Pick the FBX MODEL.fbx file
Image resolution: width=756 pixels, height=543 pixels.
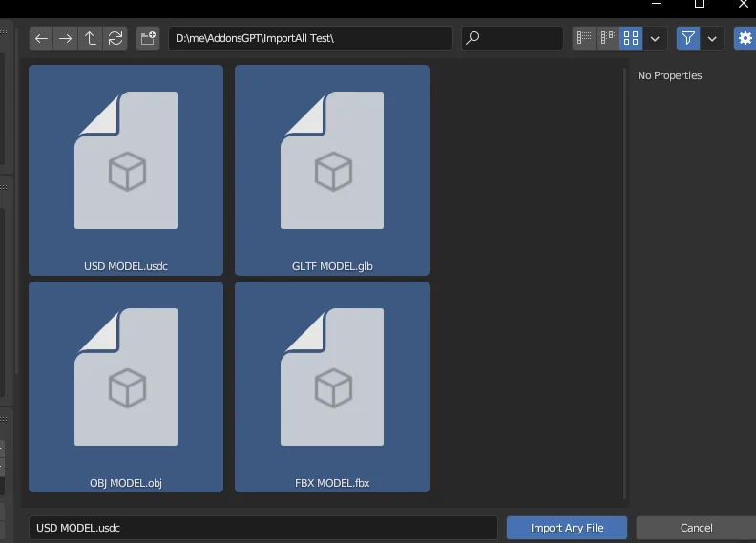(332, 386)
